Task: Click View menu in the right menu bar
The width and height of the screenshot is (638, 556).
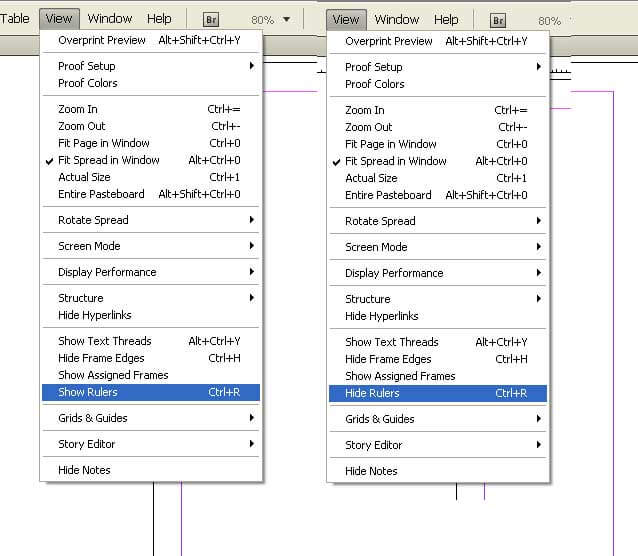Action: 346,20
